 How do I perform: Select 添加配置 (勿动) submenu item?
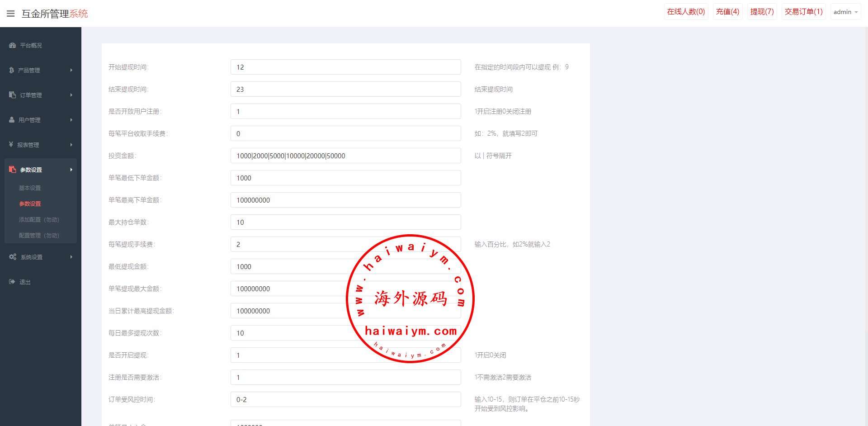point(39,219)
